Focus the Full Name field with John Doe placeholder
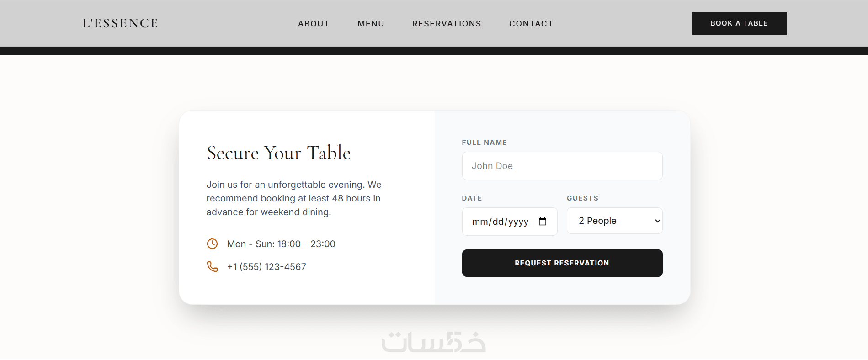The height and width of the screenshot is (360, 868). 562,166
